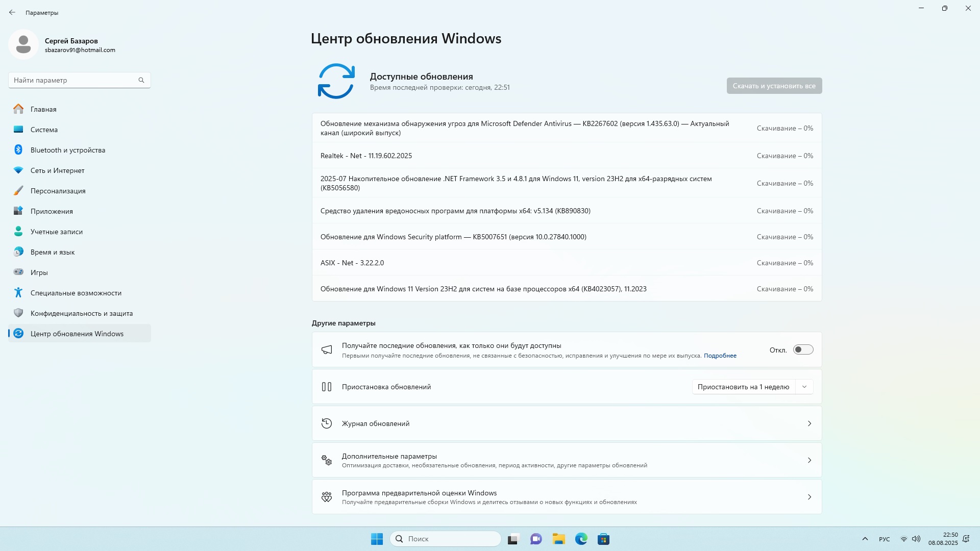980x551 pixels.
Task: Open the Windows Insider Program row
Action: coord(567,497)
